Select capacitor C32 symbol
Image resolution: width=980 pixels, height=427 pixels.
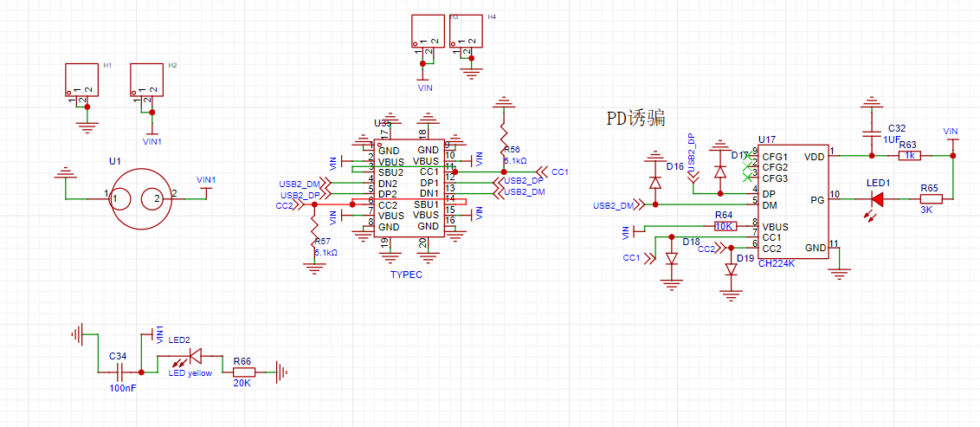click(870, 133)
